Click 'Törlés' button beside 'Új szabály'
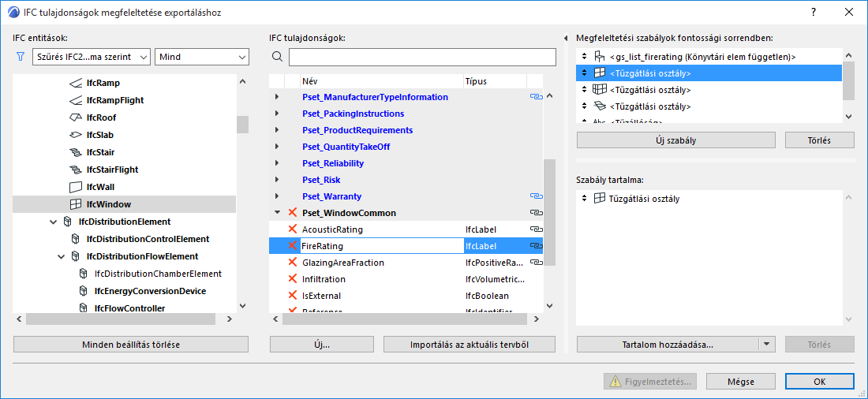The height and width of the screenshot is (399, 868). pyautogui.click(x=820, y=140)
